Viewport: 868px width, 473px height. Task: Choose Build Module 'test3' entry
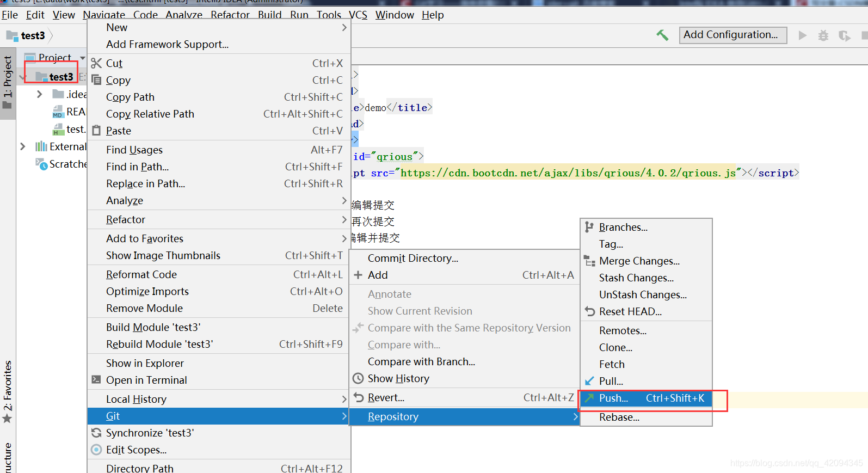pos(218,327)
